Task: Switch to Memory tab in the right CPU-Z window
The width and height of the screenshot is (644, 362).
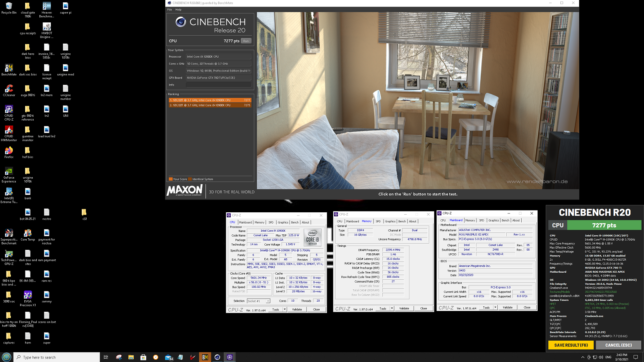Action: coord(470,220)
